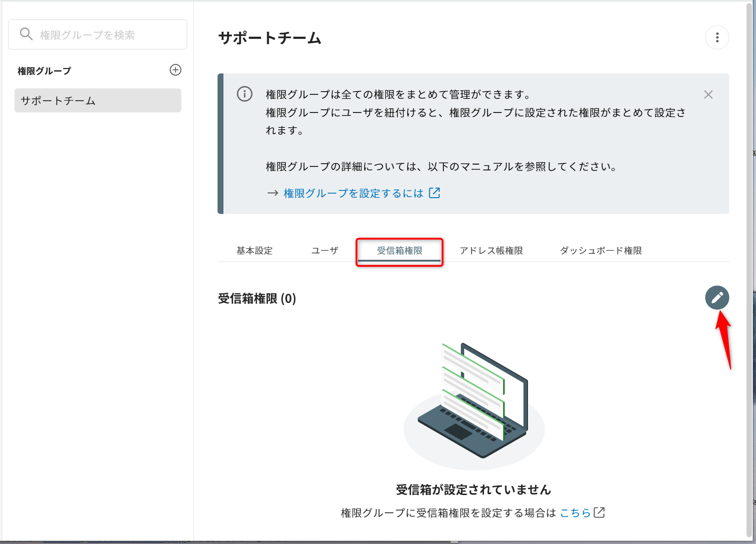Open the 権限グループを設定するには manual link
Viewport: 756px width, 544px height.
353,193
